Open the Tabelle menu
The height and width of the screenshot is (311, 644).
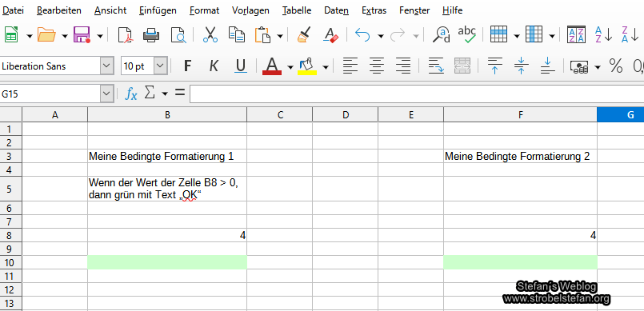[297, 10]
